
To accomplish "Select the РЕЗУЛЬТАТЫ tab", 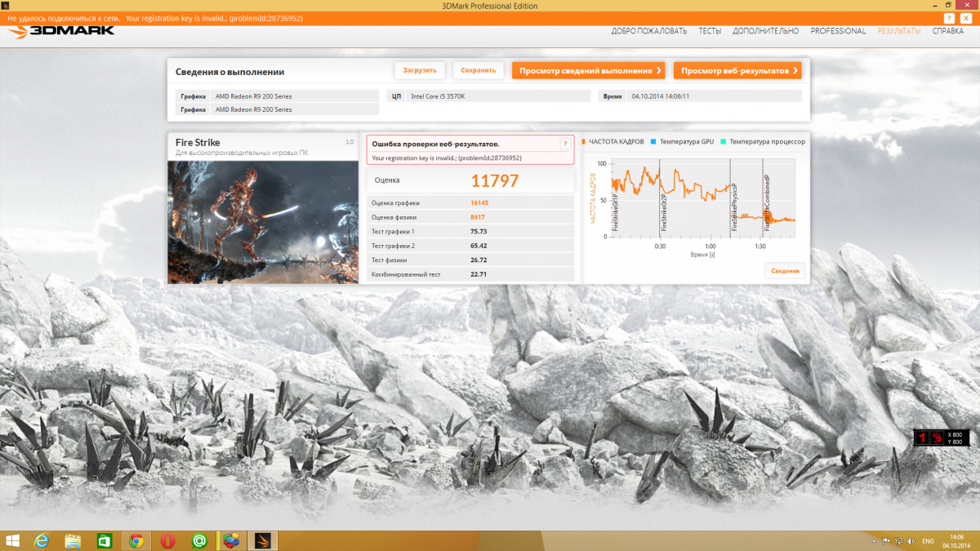I will pyautogui.click(x=899, y=31).
